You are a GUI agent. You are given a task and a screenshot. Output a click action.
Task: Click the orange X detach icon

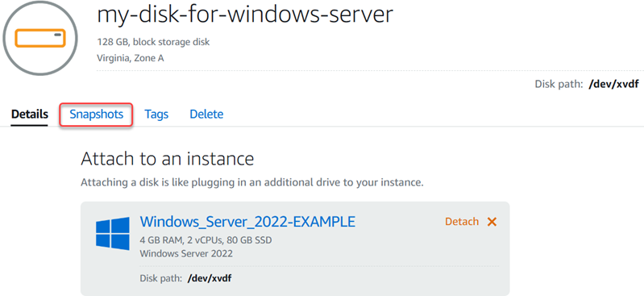492,222
